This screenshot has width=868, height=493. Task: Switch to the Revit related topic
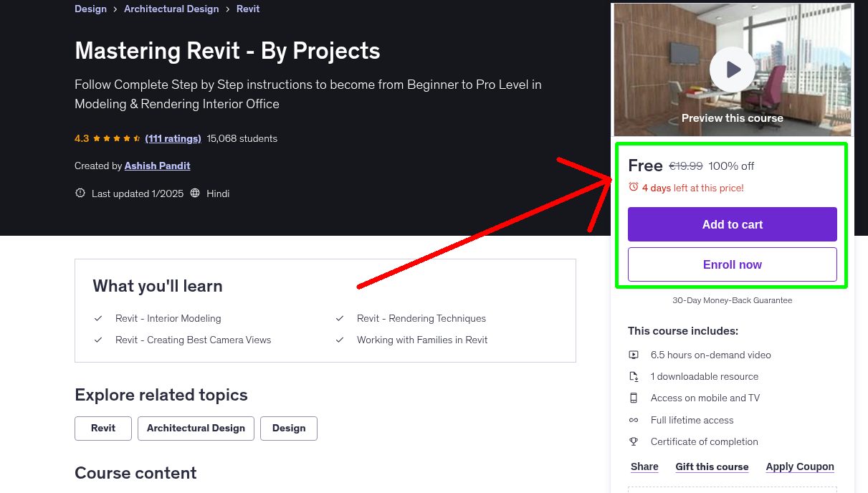click(102, 428)
